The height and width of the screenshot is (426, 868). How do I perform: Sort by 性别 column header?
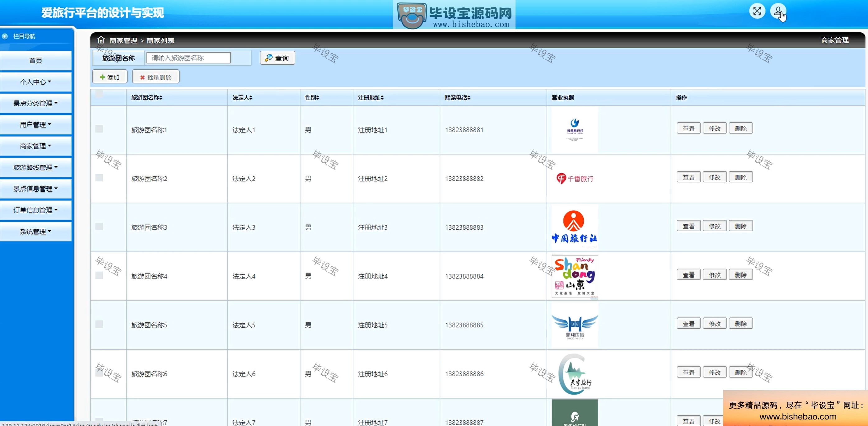pos(312,97)
